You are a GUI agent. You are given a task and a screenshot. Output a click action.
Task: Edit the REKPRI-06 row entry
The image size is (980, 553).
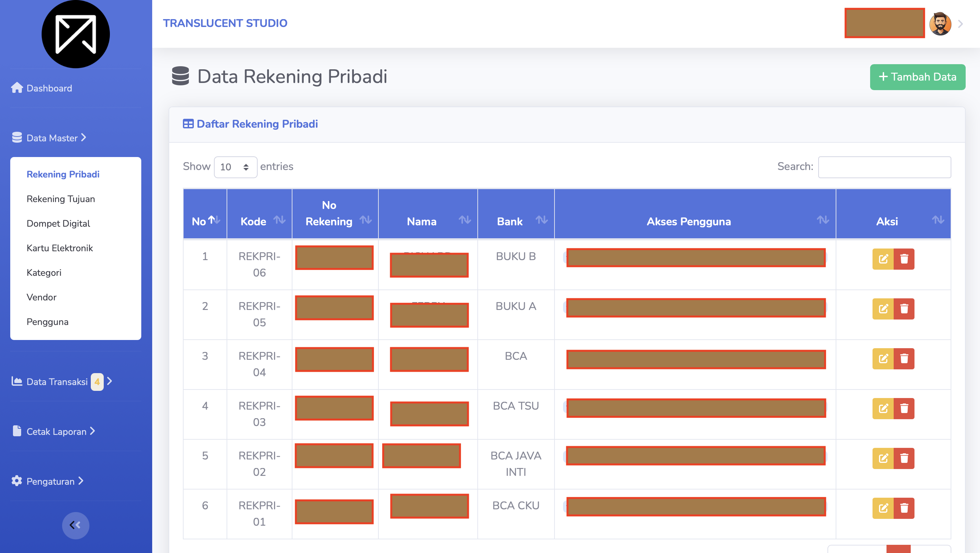click(883, 259)
